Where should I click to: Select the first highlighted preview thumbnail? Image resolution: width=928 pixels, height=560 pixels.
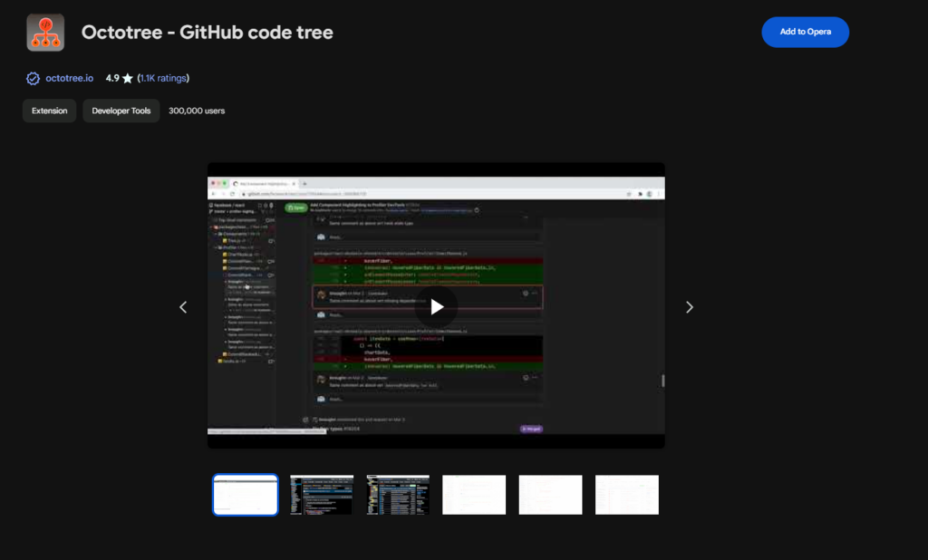click(x=246, y=495)
